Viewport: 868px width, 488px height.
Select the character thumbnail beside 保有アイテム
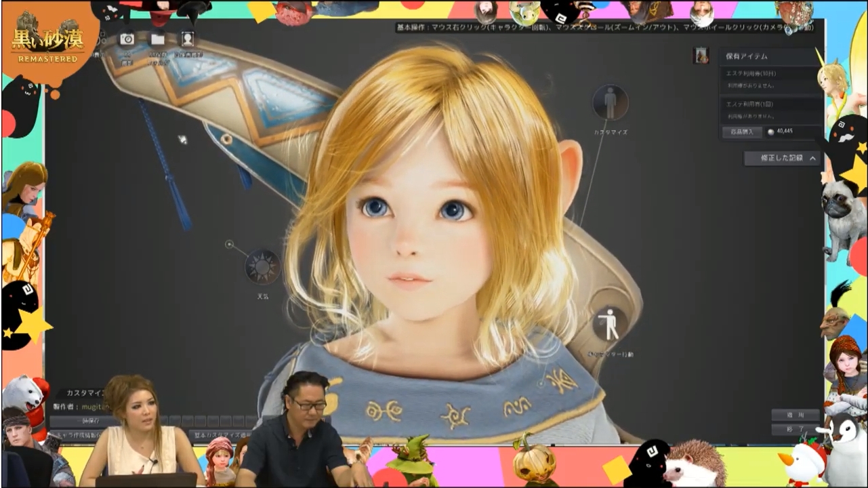click(702, 56)
